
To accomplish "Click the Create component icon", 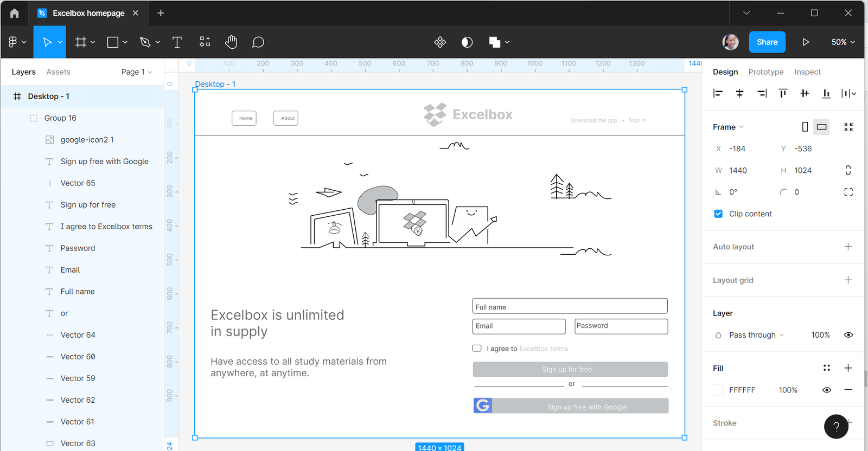I will click(x=440, y=42).
